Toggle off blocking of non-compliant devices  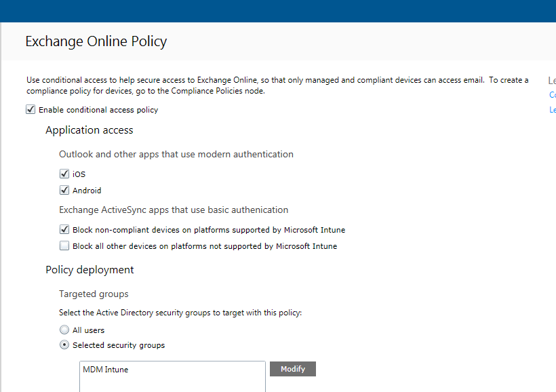64,229
